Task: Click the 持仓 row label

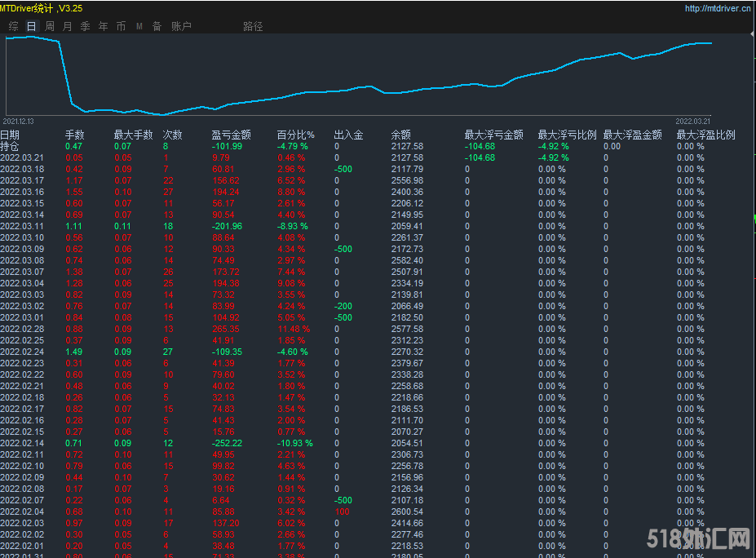Action: [10, 146]
